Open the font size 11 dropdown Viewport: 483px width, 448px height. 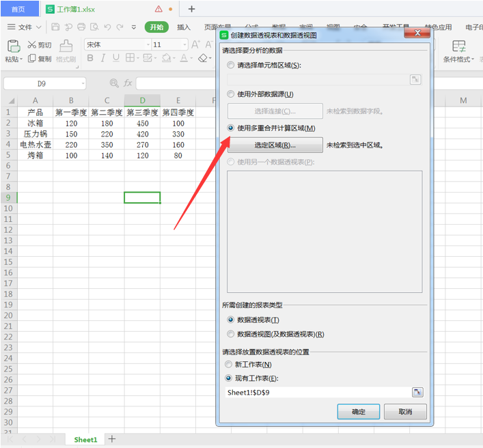point(185,44)
